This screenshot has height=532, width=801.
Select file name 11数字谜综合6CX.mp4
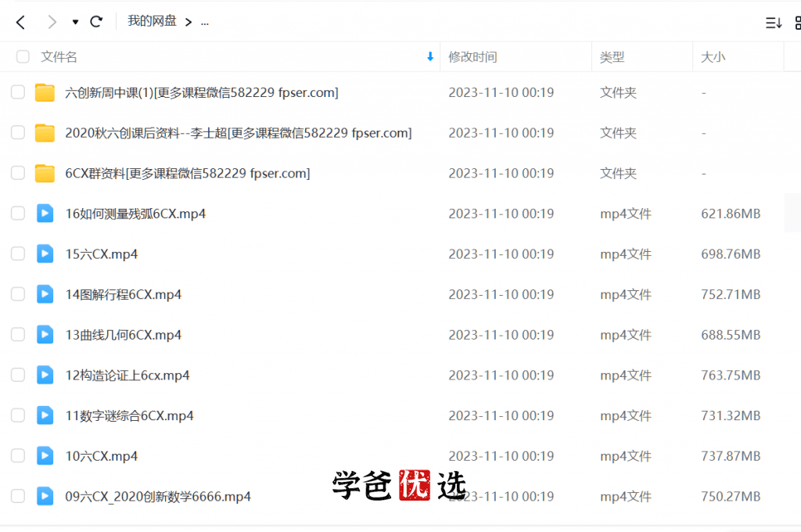(129, 415)
